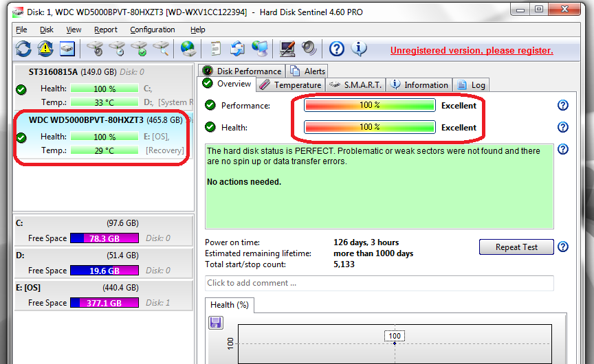The image size is (594, 364).
Task: Click the Repeat Test button
Action: 516,247
